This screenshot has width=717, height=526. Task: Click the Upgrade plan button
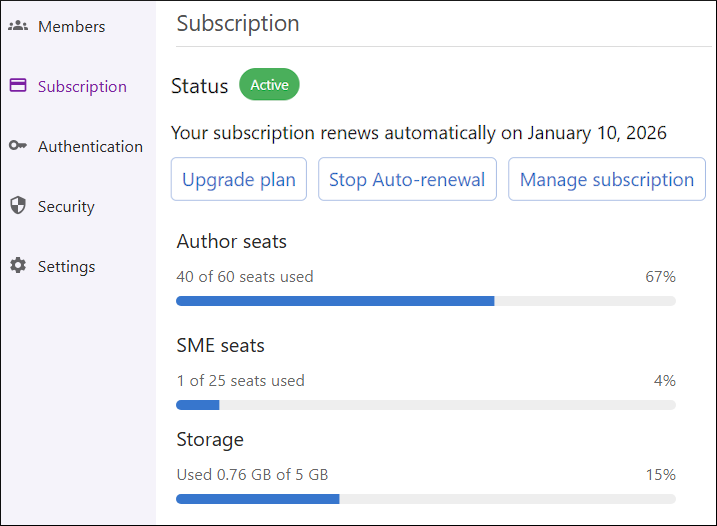point(239,180)
